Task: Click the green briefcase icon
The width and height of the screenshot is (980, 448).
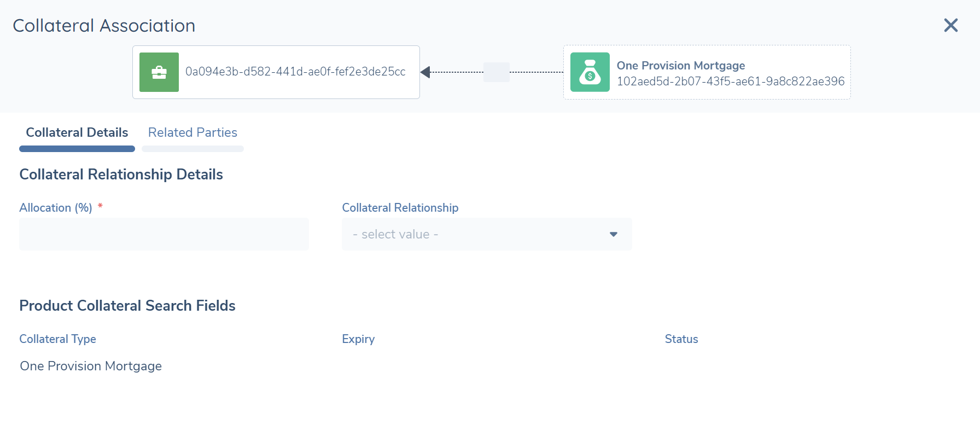Action: pyautogui.click(x=159, y=72)
